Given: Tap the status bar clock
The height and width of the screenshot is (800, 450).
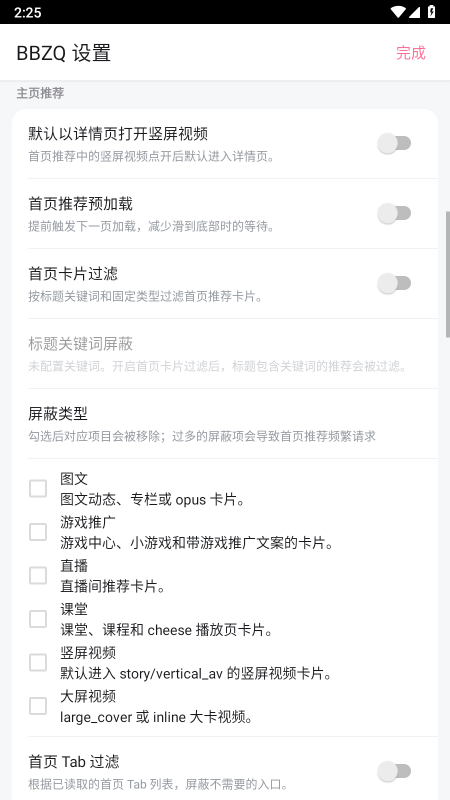Looking at the screenshot, I should point(28,12).
